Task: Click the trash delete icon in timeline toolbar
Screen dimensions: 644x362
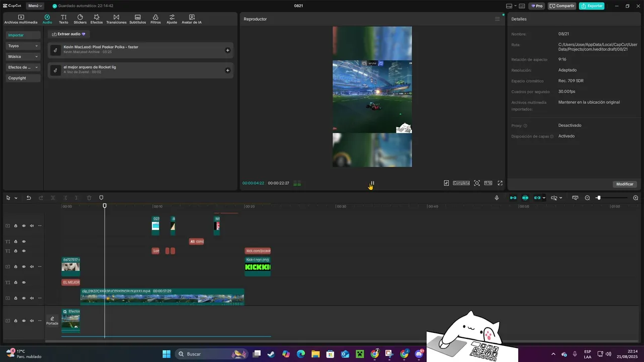Action: click(89, 198)
